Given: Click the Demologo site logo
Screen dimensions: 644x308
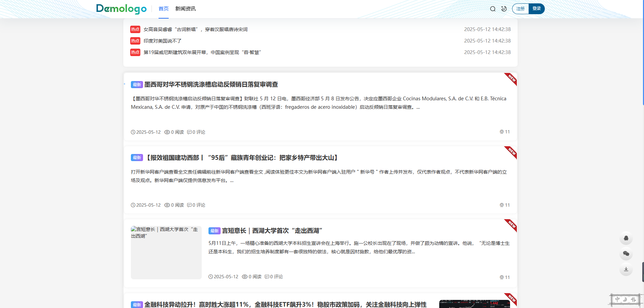Looking at the screenshot, I should (x=121, y=9).
